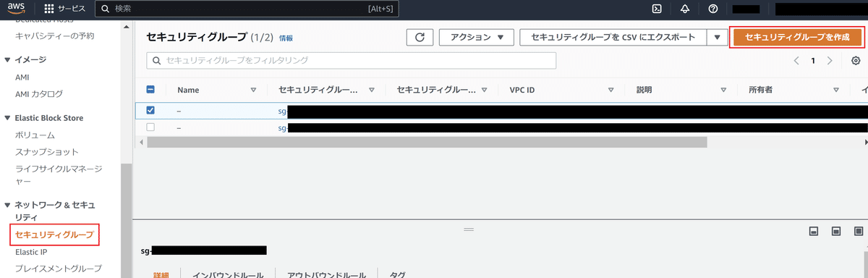Screen dimensions: 868x278
Task: Maximize the details split panel icon
Action: 859,232
